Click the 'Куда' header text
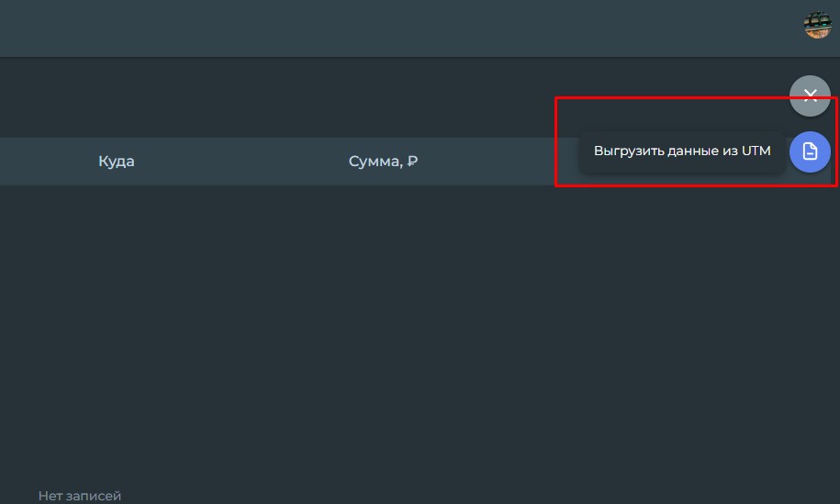This screenshot has height=504, width=840. point(117,162)
